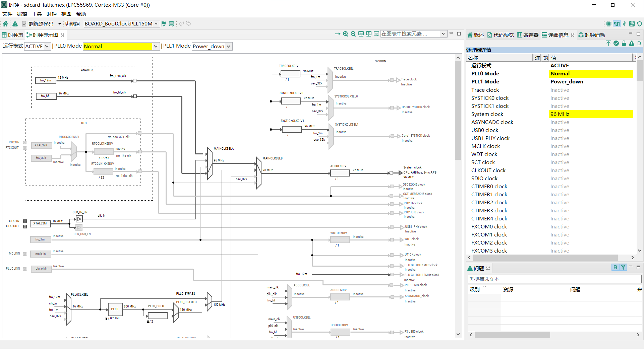Click the filter funnel icon in problems panel
The image size is (644, 349).
tap(623, 267)
